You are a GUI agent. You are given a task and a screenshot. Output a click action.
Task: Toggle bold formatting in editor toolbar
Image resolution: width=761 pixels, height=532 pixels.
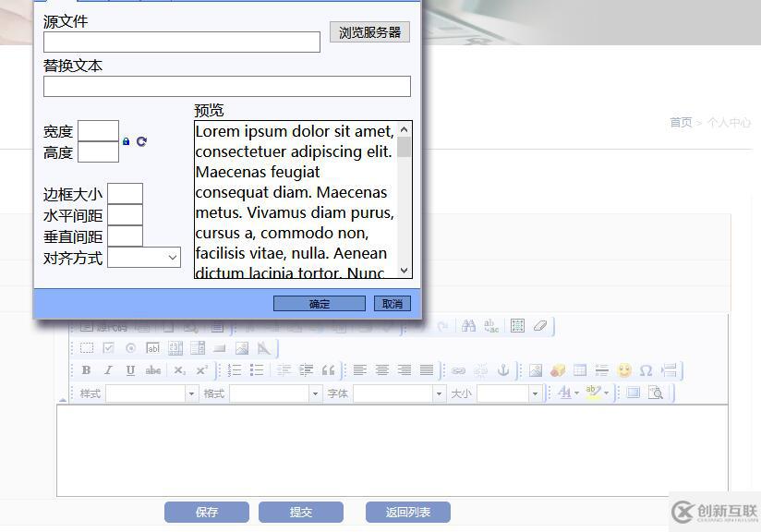coord(87,370)
